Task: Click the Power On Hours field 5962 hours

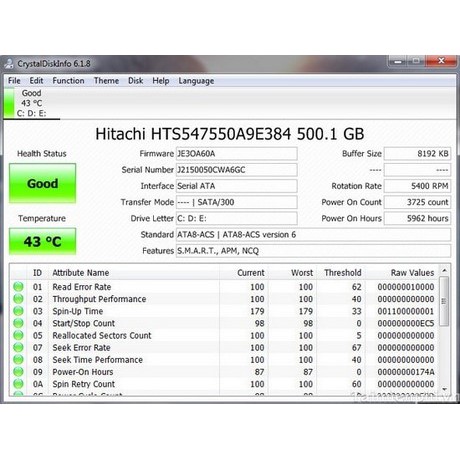Action: (417, 219)
